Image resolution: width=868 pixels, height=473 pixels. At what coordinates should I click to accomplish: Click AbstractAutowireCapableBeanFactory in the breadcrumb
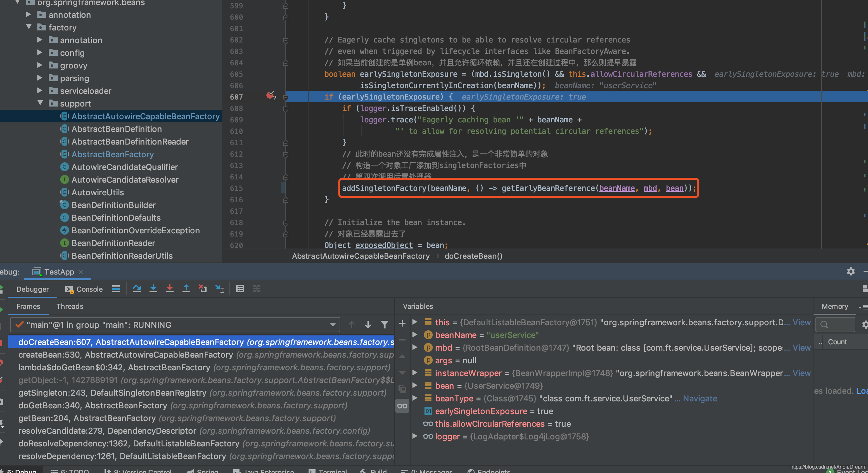[x=361, y=256]
